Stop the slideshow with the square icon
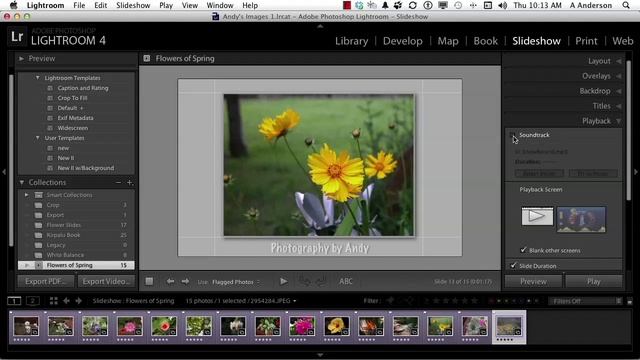The image size is (640, 360). click(149, 281)
